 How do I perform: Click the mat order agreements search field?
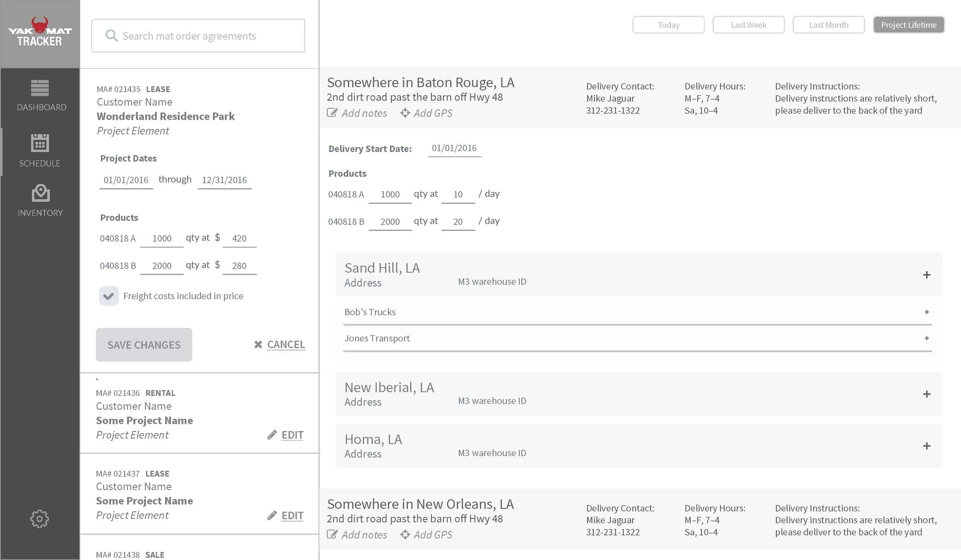(x=197, y=35)
